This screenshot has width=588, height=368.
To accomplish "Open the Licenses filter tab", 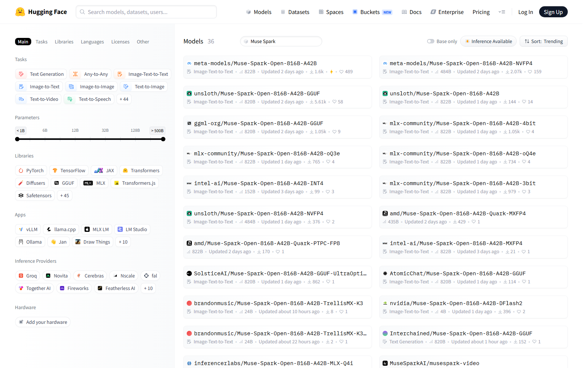I will [120, 42].
